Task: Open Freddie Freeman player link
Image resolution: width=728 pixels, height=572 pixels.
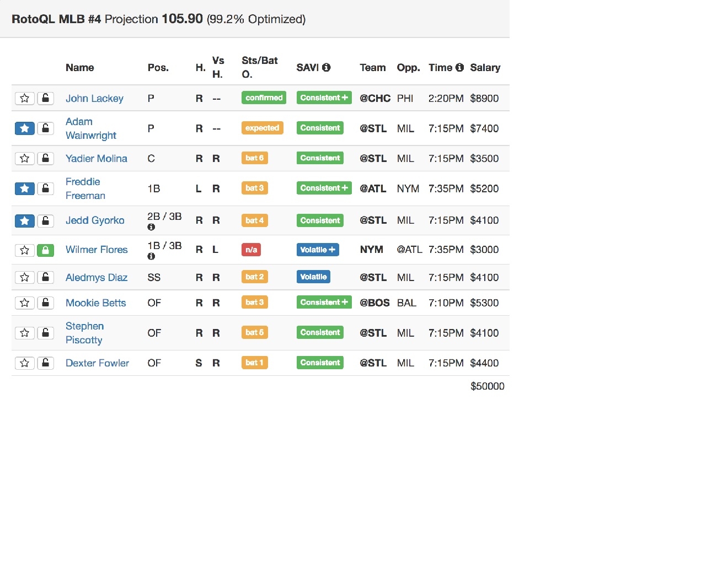Action: (x=85, y=188)
